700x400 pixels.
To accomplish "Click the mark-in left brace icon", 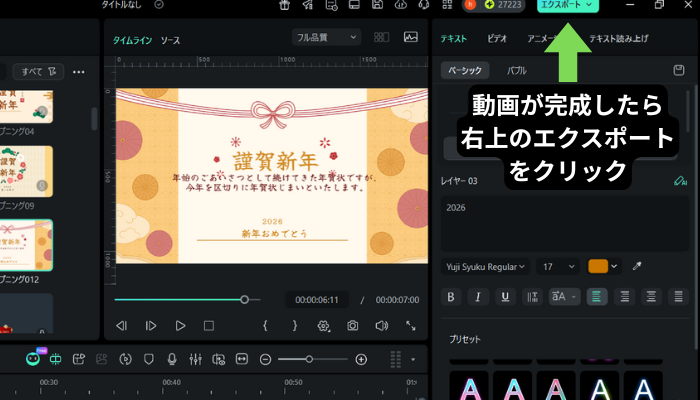I will click(x=265, y=326).
